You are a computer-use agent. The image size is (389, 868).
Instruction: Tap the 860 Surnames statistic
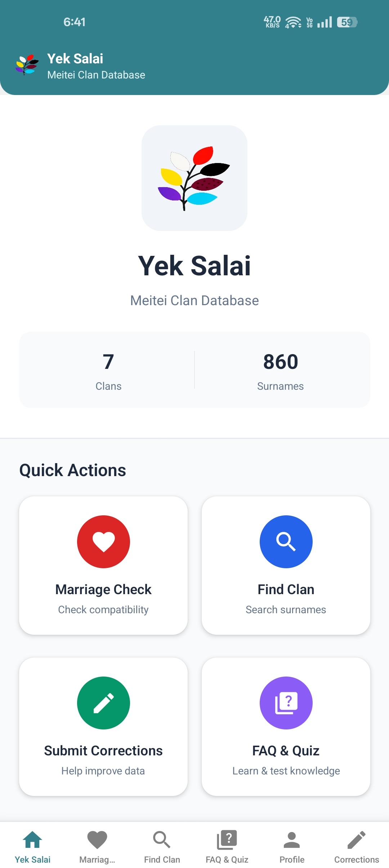[x=281, y=370]
